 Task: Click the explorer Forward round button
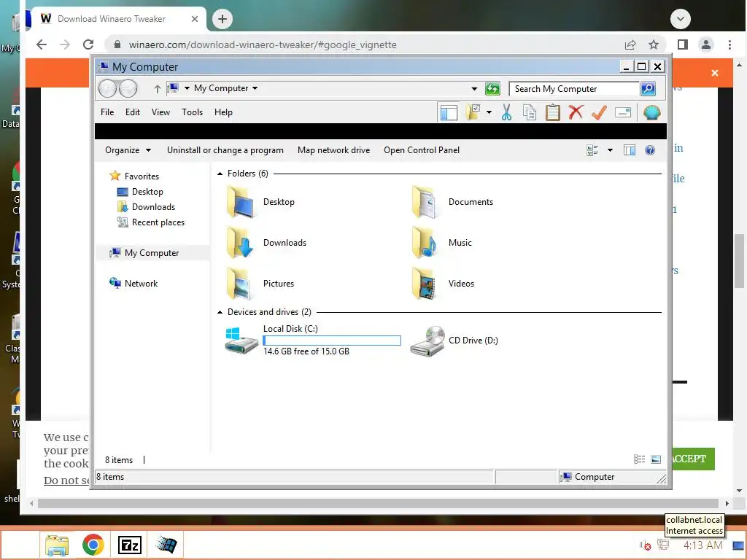pos(128,88)
